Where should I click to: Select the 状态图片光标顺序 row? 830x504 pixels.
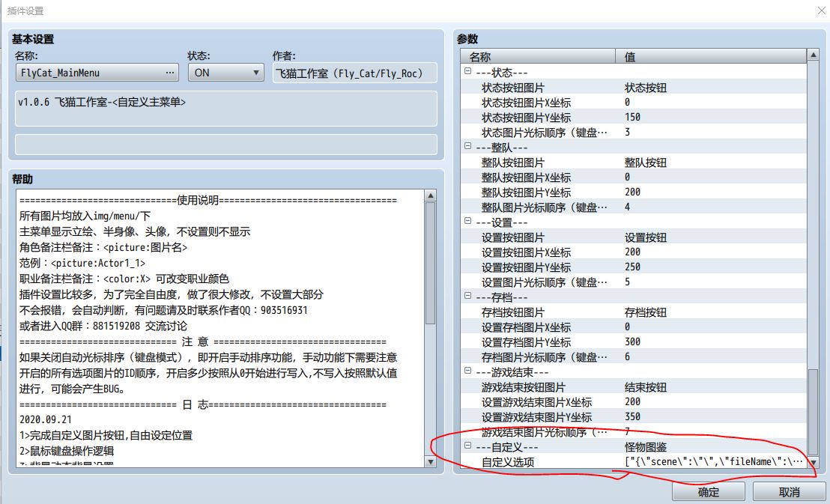[634, 133]
